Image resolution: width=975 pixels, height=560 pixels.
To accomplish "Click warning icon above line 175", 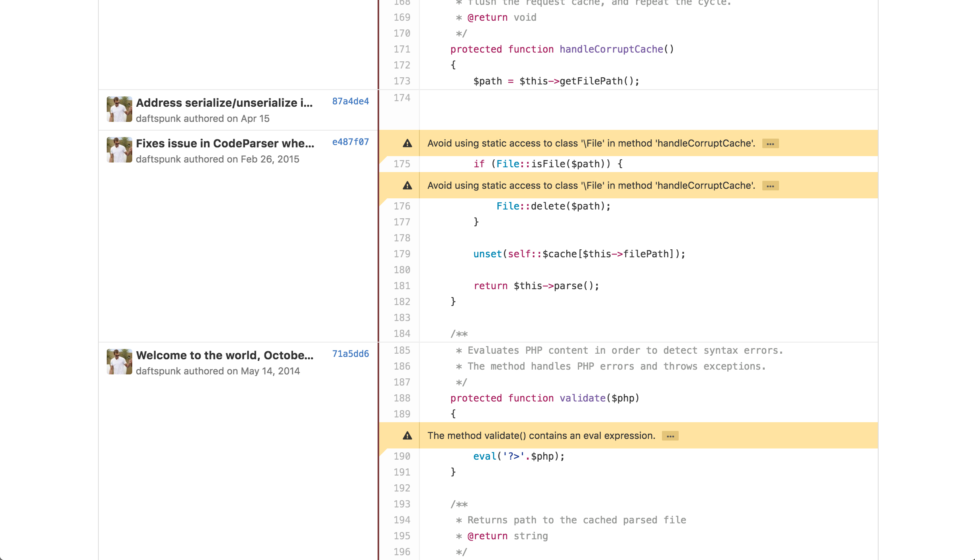I will click(407, 143).
